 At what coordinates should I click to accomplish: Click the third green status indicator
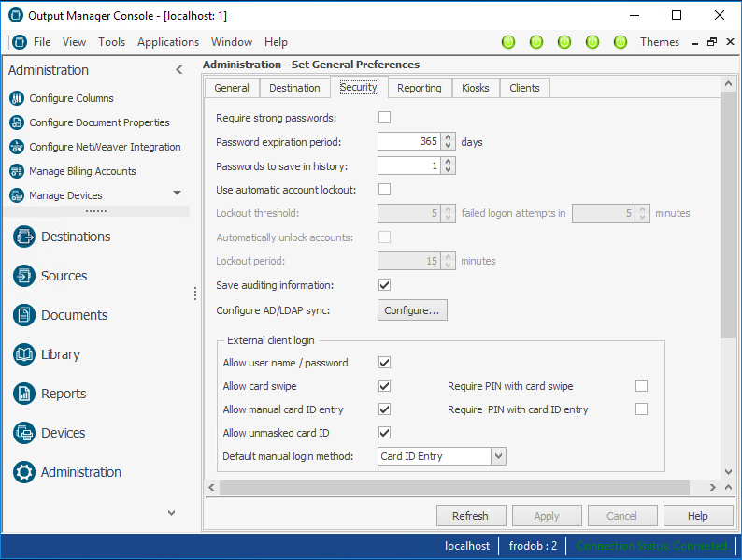564,42
